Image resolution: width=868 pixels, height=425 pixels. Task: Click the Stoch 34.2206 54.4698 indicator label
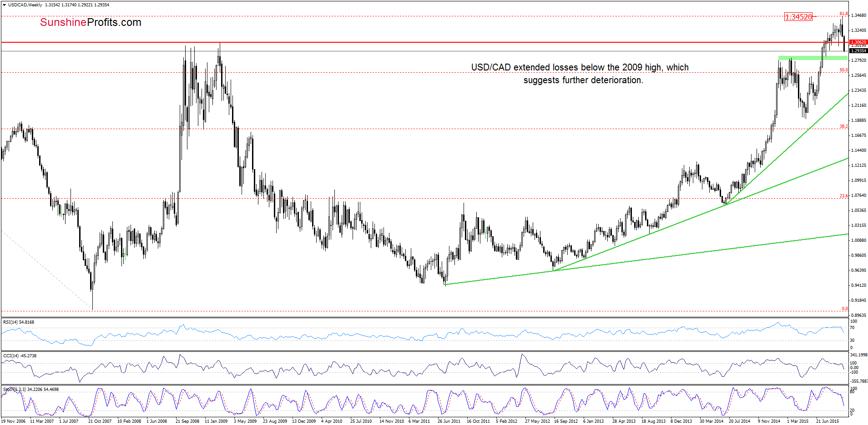(x=30, y=389)
